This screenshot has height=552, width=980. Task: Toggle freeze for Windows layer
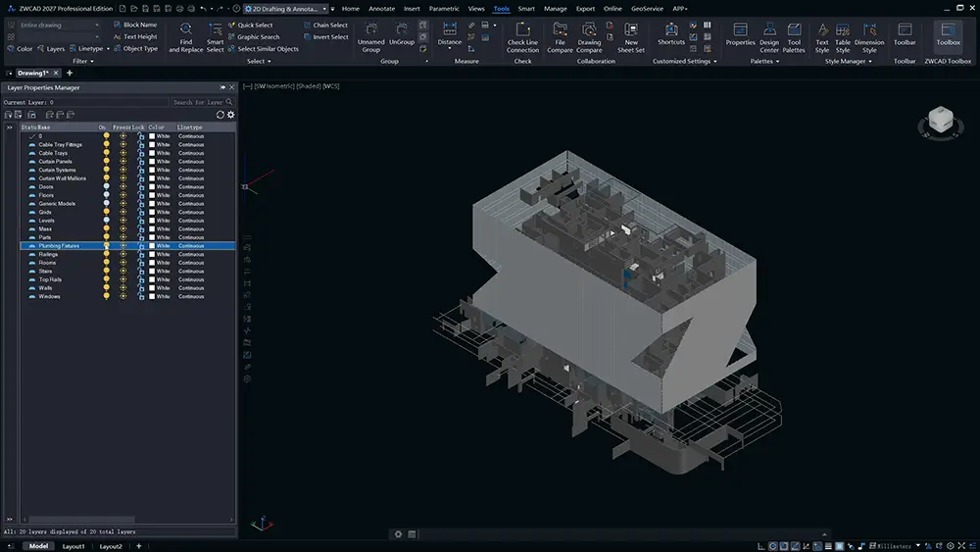coord(123,296)
